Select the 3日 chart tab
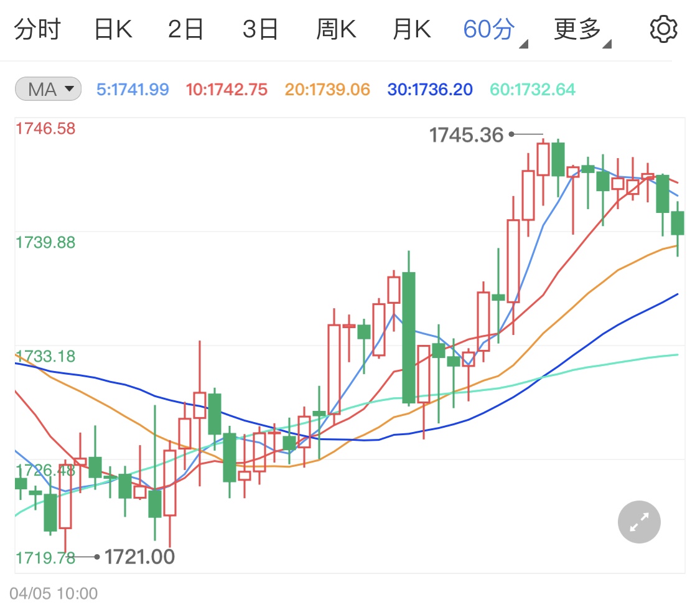Screen dimensions: 700x607 (x=260, y=29)
